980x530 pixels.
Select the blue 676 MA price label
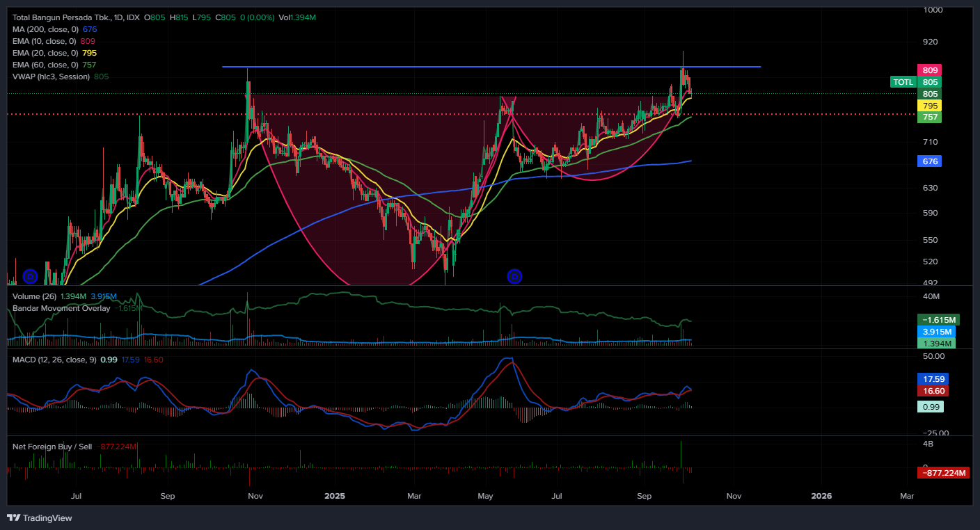tap(930, 161)
